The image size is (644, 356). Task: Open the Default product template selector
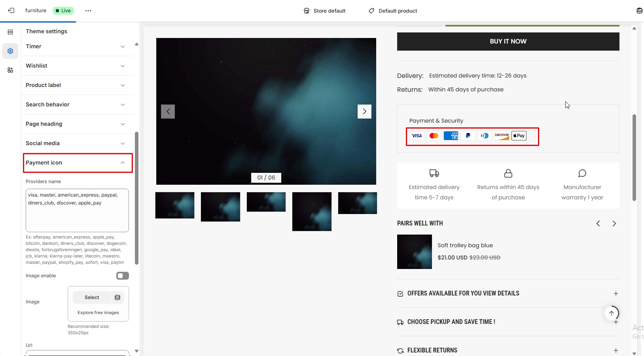pyautogui.click(x=393, y=11)
